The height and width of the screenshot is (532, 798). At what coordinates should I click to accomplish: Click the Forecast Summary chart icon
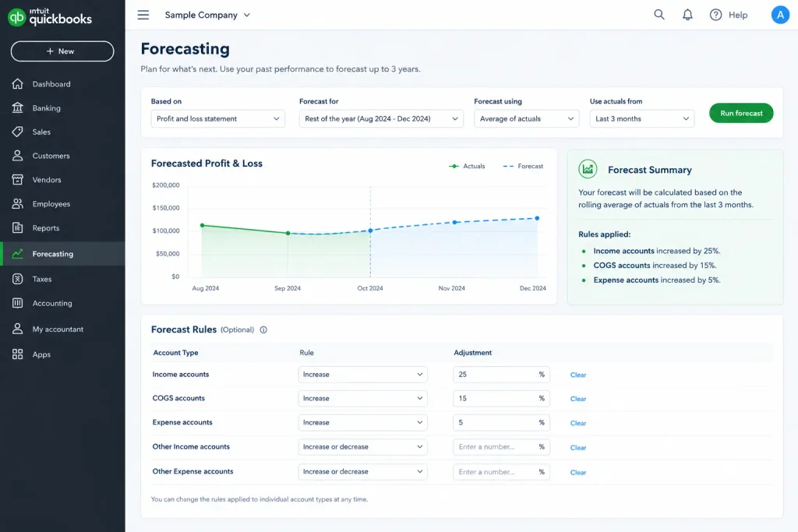[x=588, y=169]
